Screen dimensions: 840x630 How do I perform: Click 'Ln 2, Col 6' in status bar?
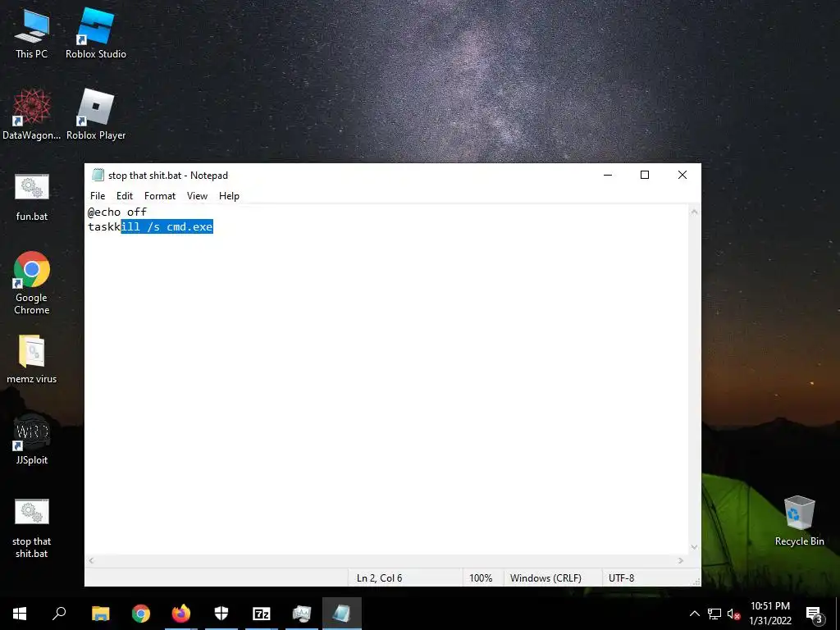point(379,578)
